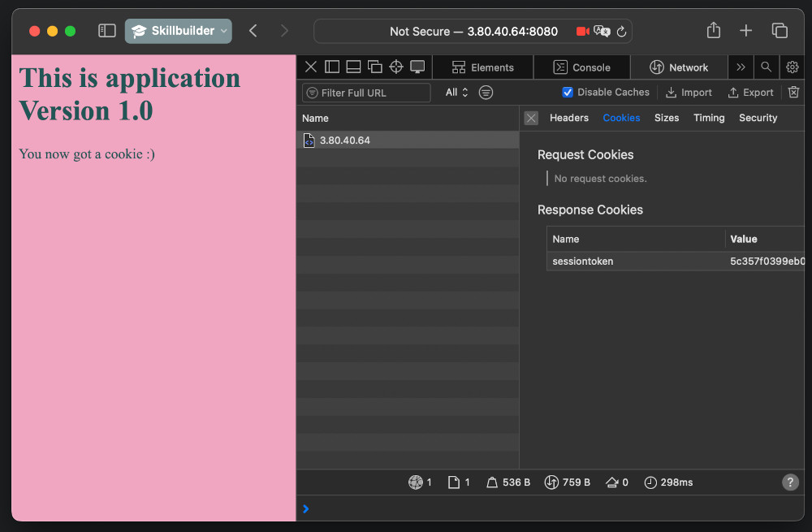Click the Export button
This screenshot has width=812, height=532.
tap(750, 93)
